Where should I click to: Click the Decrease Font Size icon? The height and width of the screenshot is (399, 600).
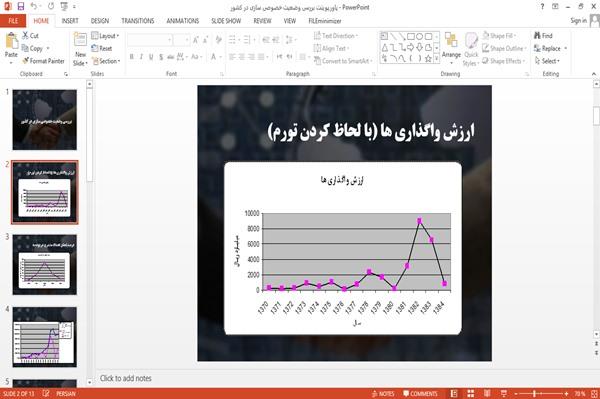206,40
